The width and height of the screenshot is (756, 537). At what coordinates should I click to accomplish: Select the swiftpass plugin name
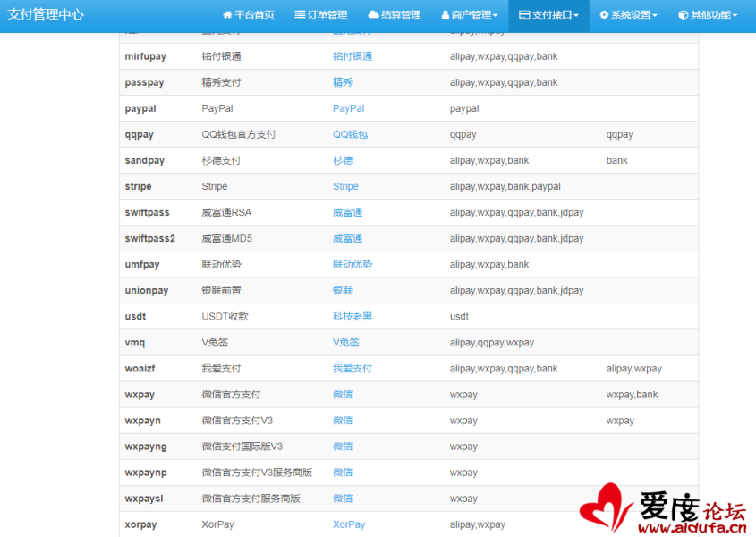147,213
